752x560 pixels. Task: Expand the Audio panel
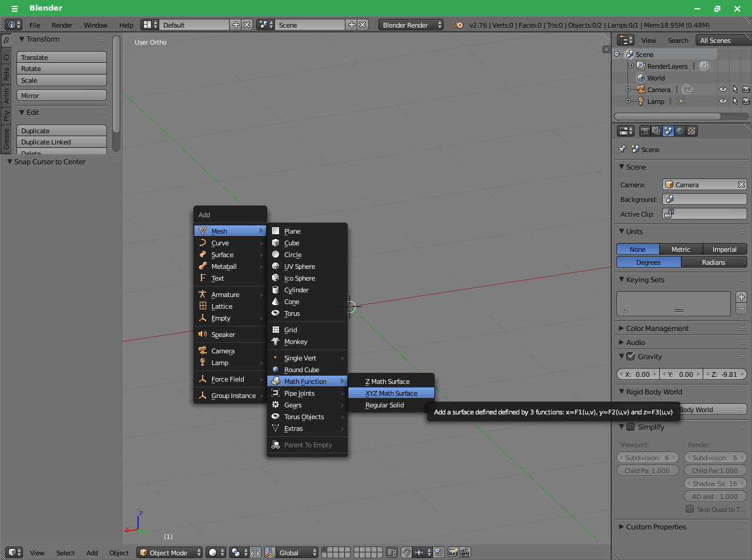[x=635, y=342]
